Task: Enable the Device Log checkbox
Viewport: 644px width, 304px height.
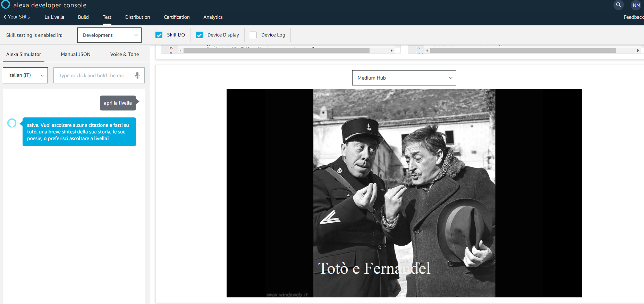Action: pyautogui.click(x=253, y=35)
